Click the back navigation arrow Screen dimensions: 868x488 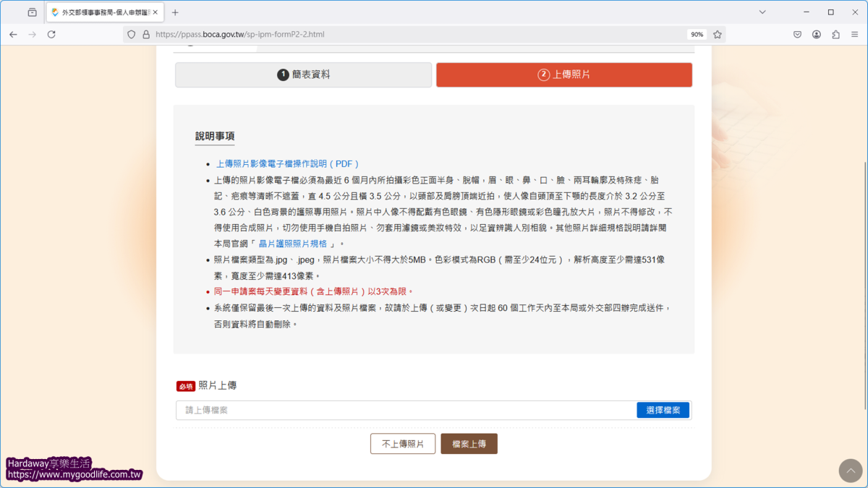coord(13,34)
